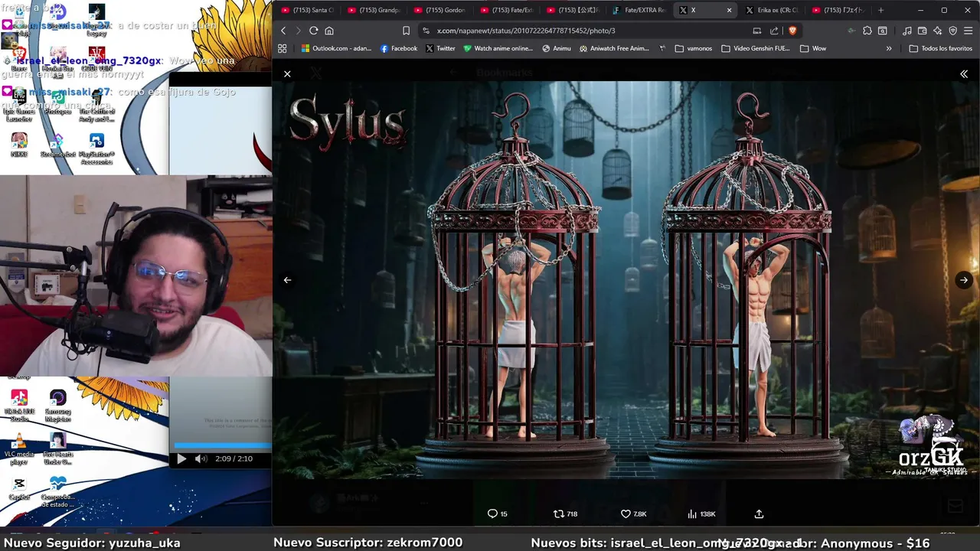
Task: Like the tweet with 7.8K likes
Action: (x=634, y=514)
